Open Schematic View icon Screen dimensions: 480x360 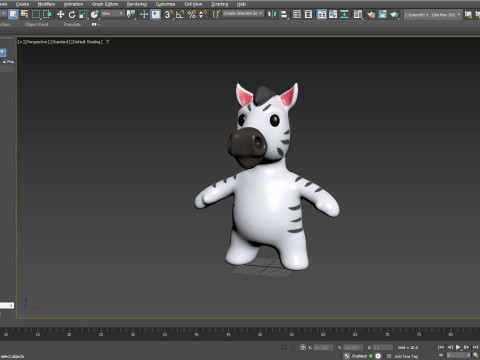point(344,14)
